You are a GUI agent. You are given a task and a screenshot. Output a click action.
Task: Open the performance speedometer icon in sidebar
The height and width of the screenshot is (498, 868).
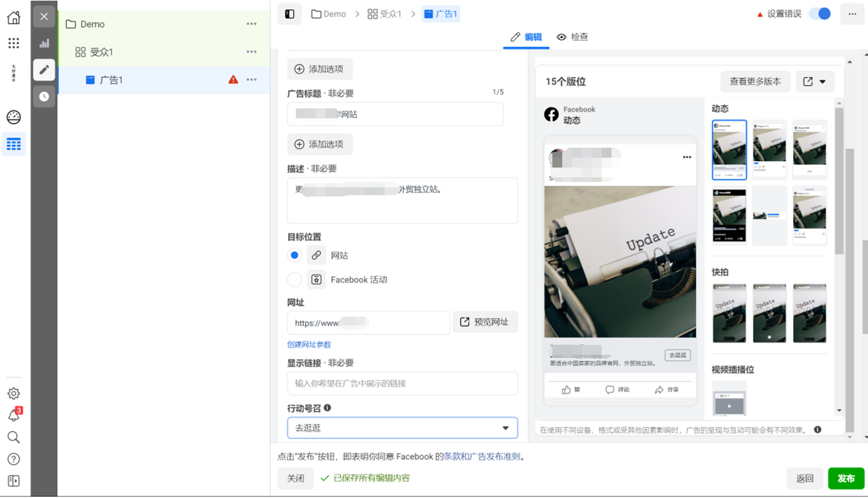(x=13, y=117)
